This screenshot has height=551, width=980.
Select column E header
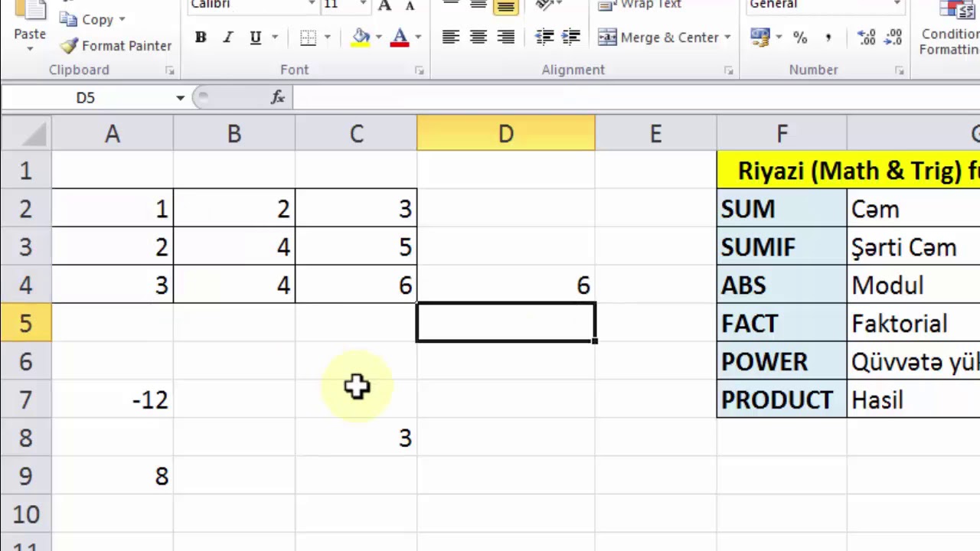(656, 134)
